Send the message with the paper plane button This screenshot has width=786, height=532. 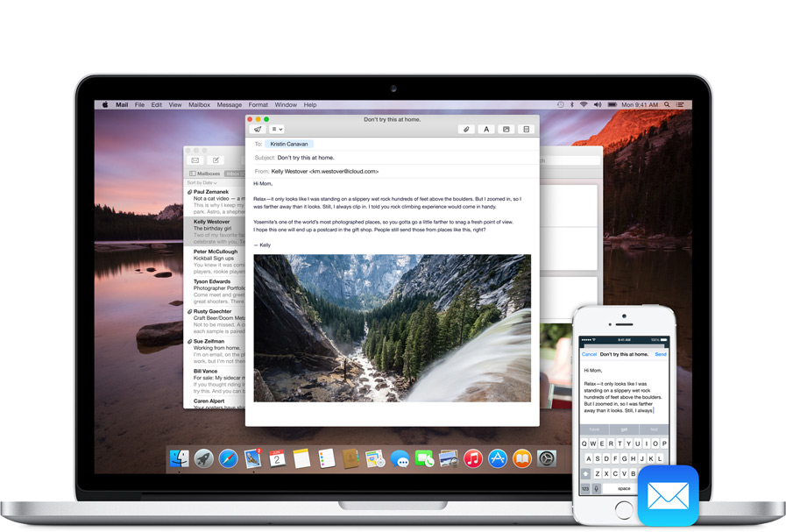pyautogui.click(x=258, y=130)
